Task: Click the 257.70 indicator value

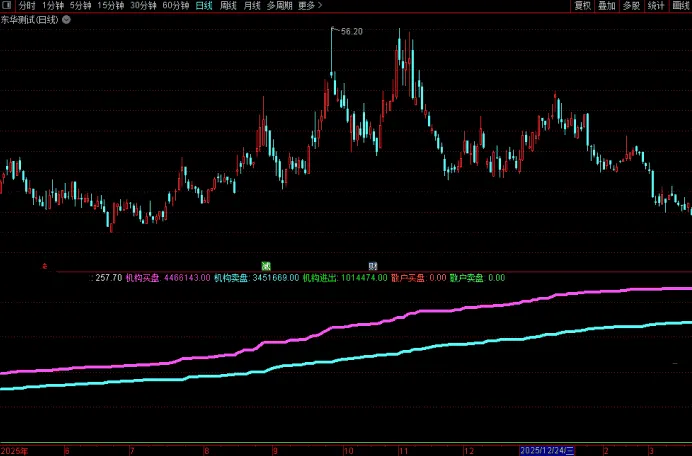Action: [x=109, y=278]
